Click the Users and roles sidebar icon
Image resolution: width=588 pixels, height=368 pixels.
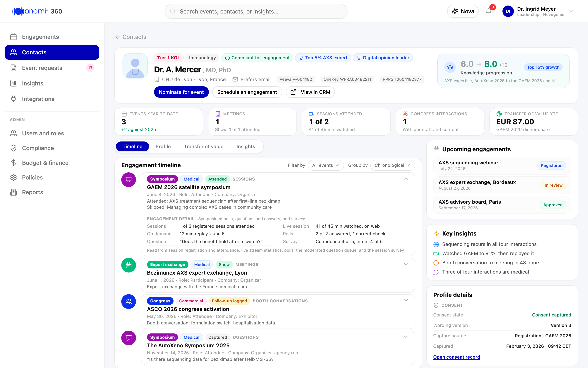pyautogui.click(x=14, y=133)
